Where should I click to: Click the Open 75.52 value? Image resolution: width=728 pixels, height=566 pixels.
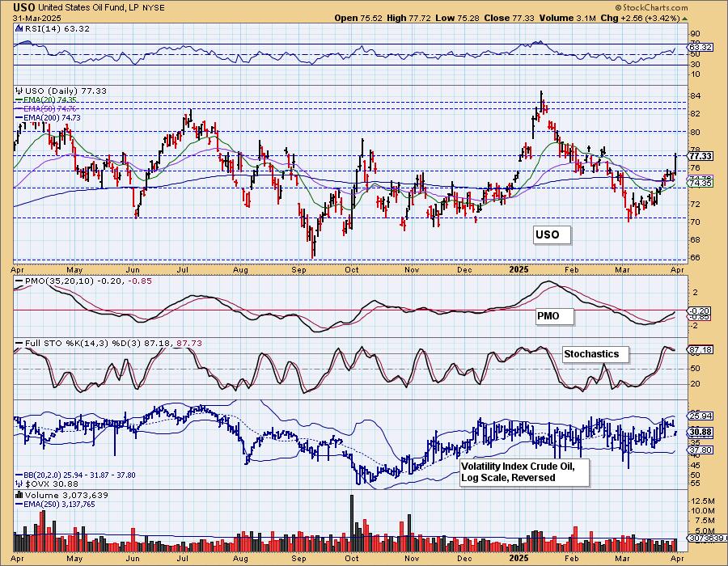tap(358, 18)
